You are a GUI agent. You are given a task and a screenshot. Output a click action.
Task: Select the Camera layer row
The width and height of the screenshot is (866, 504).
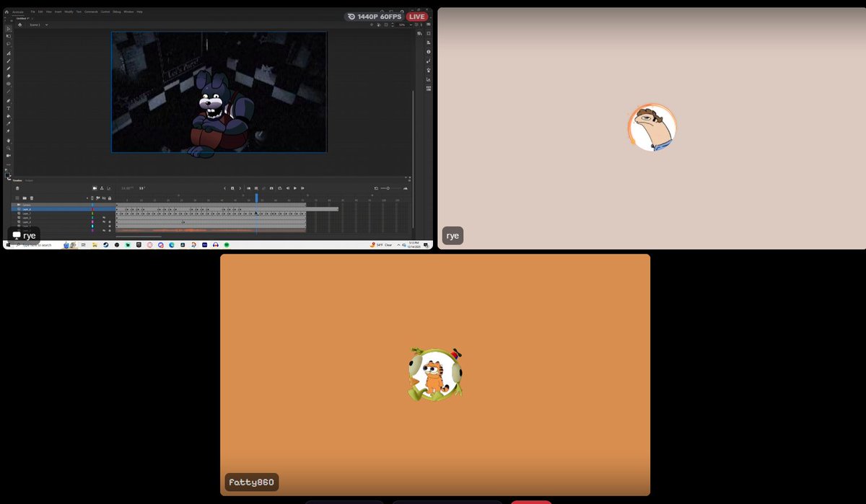tap(64, 205)
